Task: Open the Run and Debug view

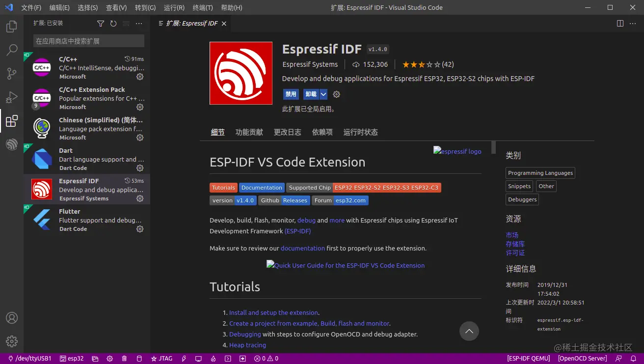Action: point(12,97)
